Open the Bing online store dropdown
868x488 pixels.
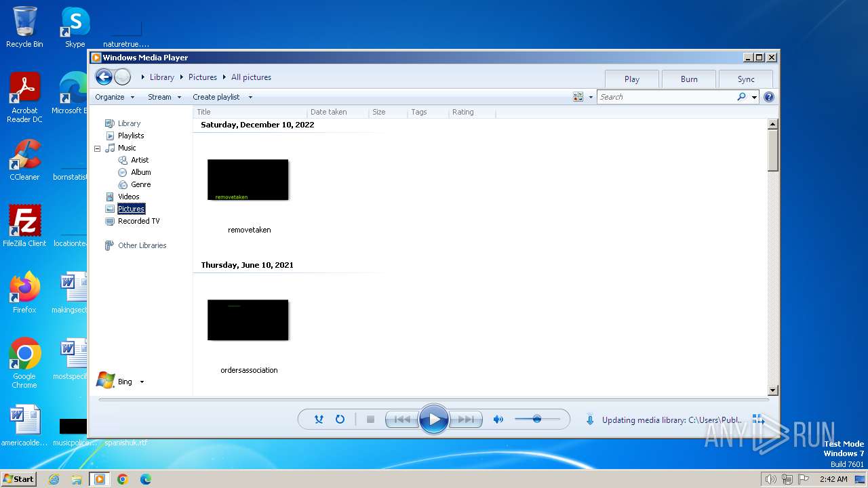coord(142,382)
